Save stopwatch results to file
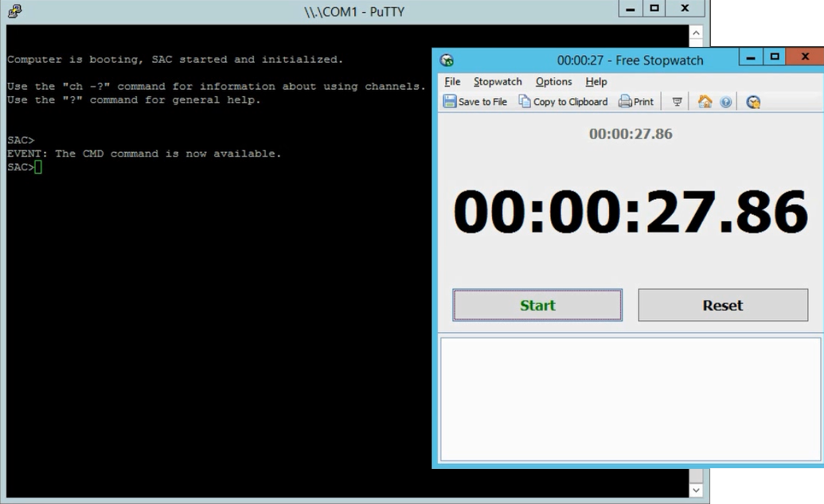 (475, 101)
